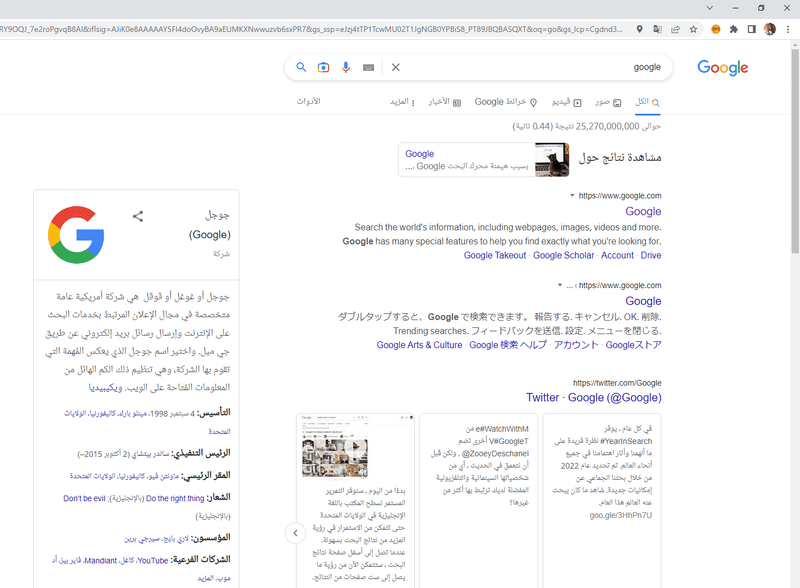This screenshot has height=588, width=800.
Task: Open Googleストア sitelink
Action: coord(633,345)
